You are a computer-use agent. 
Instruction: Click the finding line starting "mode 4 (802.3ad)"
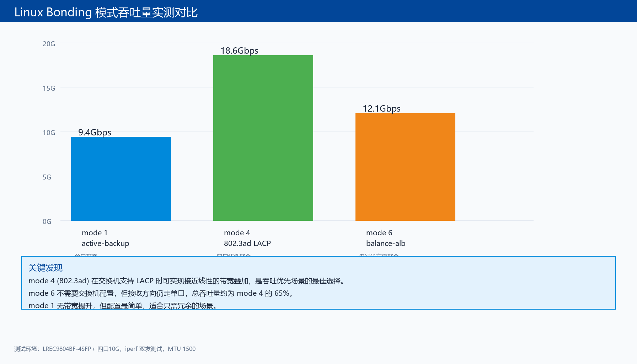(187, 281)
